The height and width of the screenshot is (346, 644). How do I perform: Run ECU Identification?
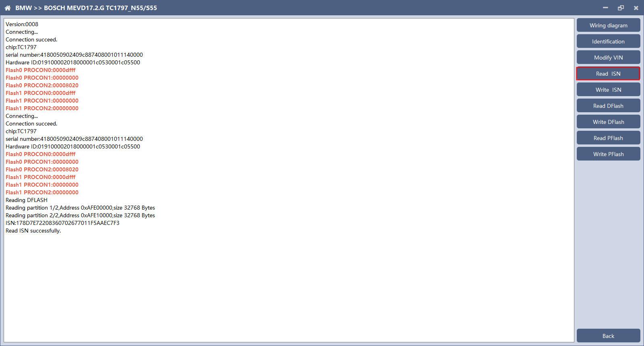[608, 41]
